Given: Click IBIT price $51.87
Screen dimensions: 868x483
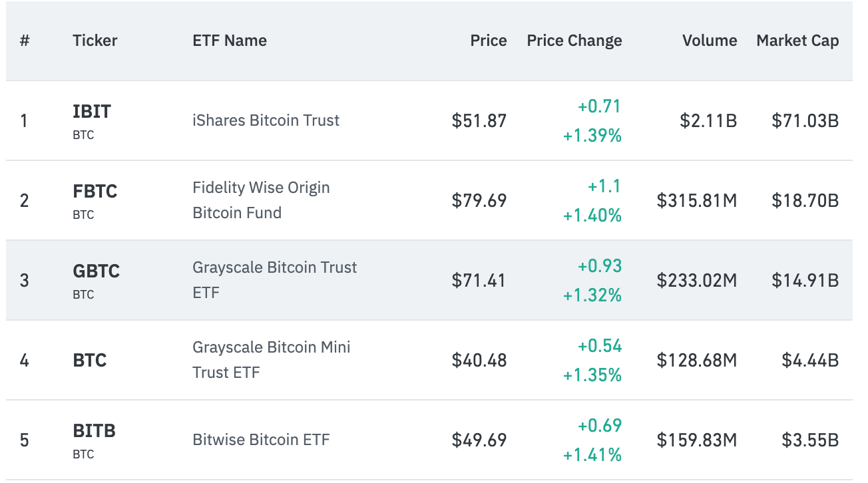Looking at the screenshot, I should 479,120.
